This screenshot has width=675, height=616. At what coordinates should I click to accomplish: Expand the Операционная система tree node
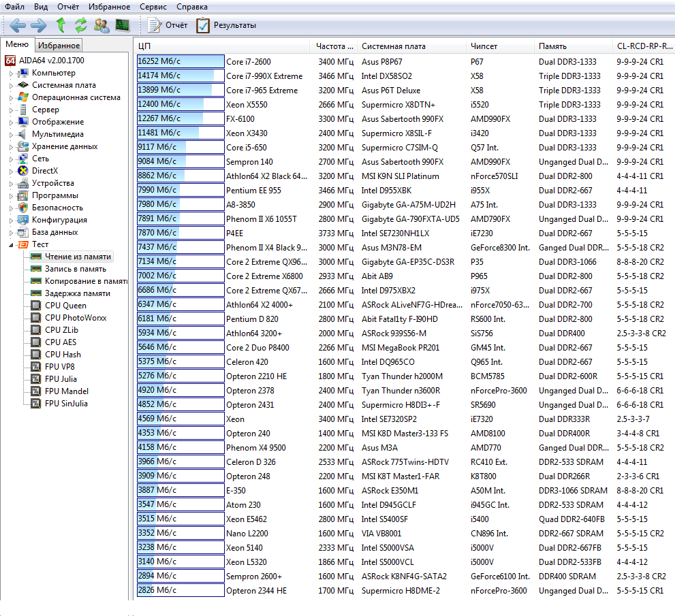[x=11, y=98]
